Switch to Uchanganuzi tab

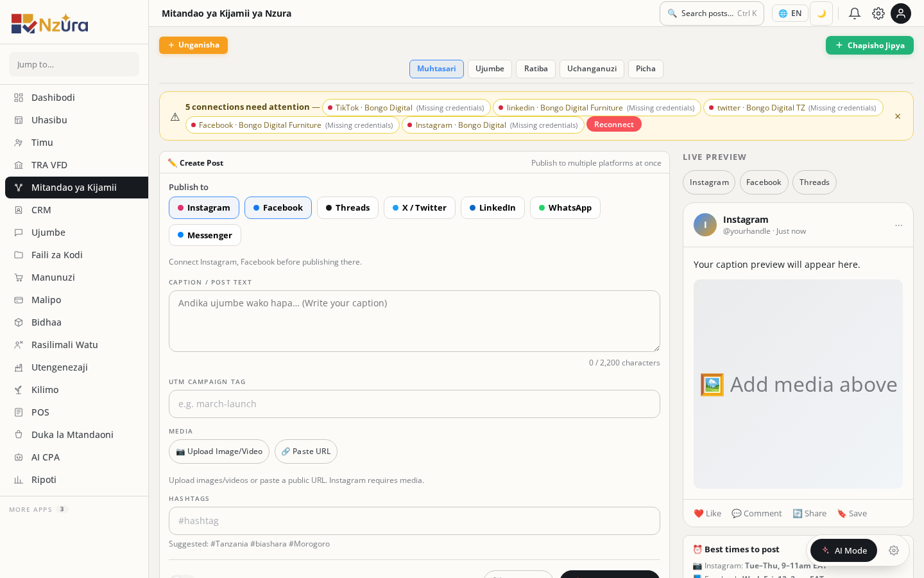coord(592,69)
